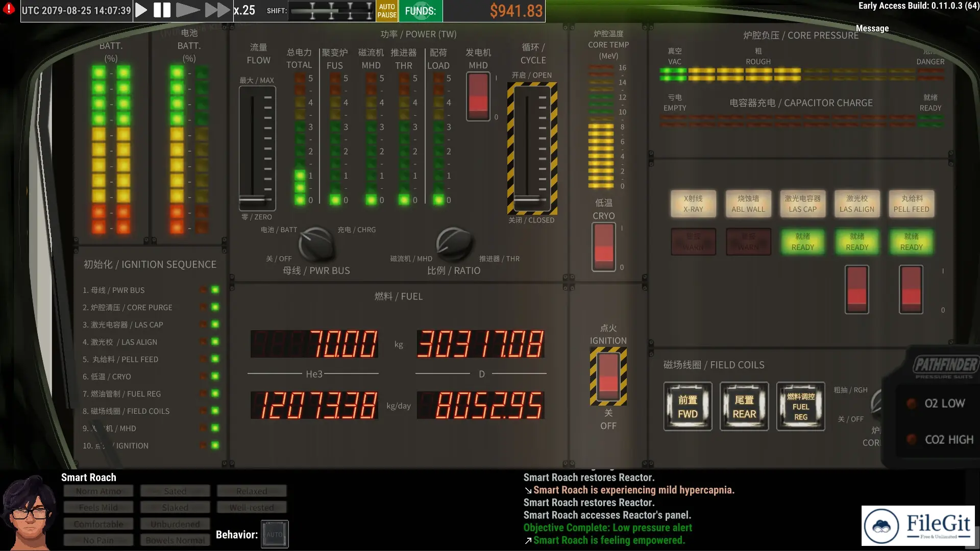Click the PELL FEED indicator button

912,204
